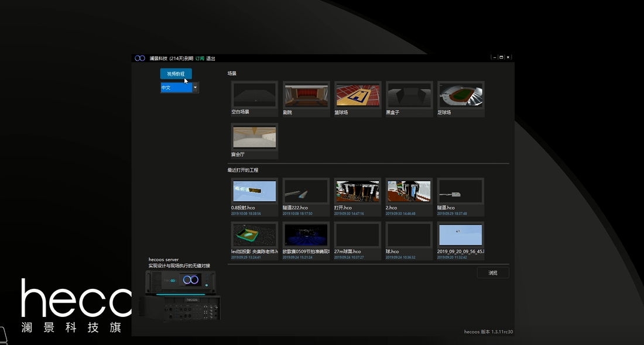Open recent project 隧道.hco
This screenshot has width=644, height=345.
coord(461,197)
